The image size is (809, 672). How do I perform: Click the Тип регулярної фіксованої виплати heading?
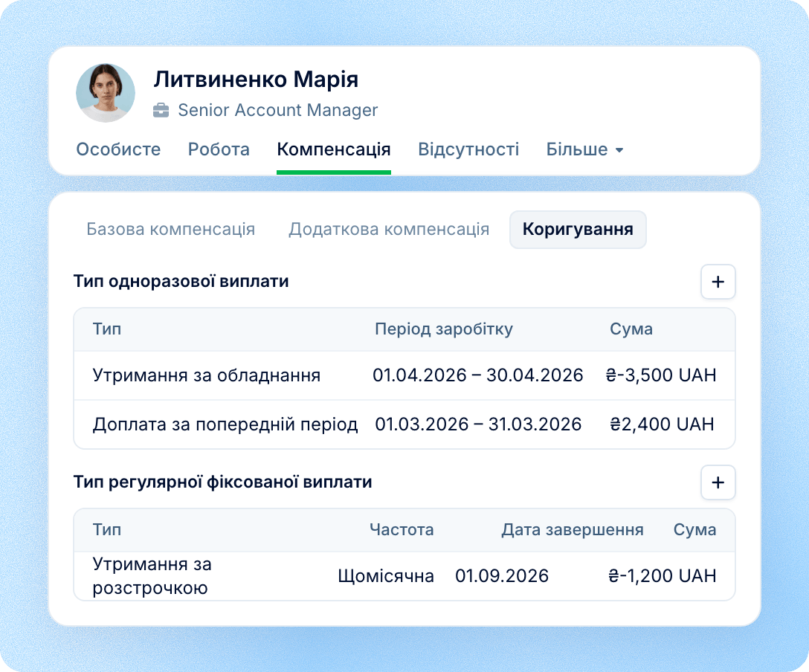point(223,482)
